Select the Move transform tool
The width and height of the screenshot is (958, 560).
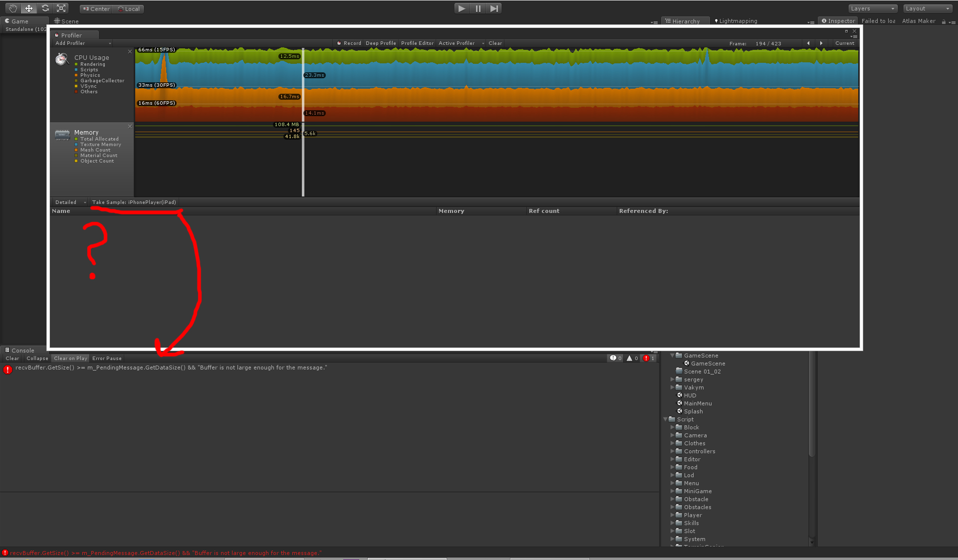pyautogui.click(x=29, y=8)
